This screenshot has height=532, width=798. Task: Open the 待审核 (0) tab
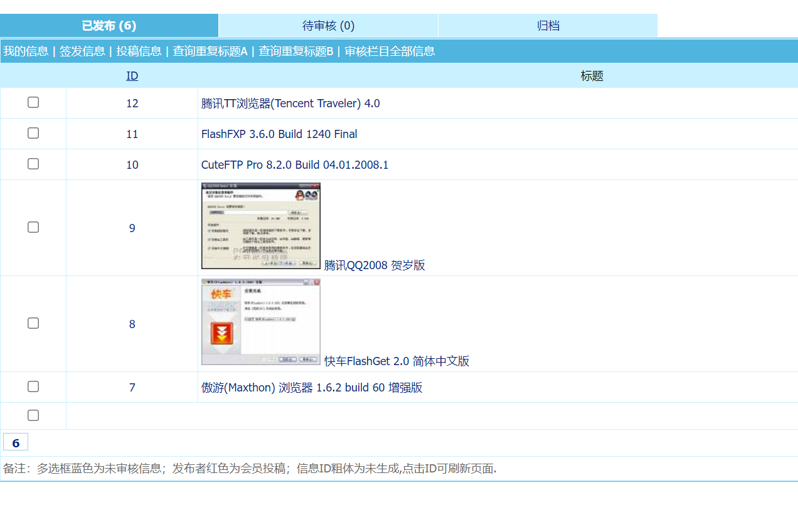pos(328,26)
